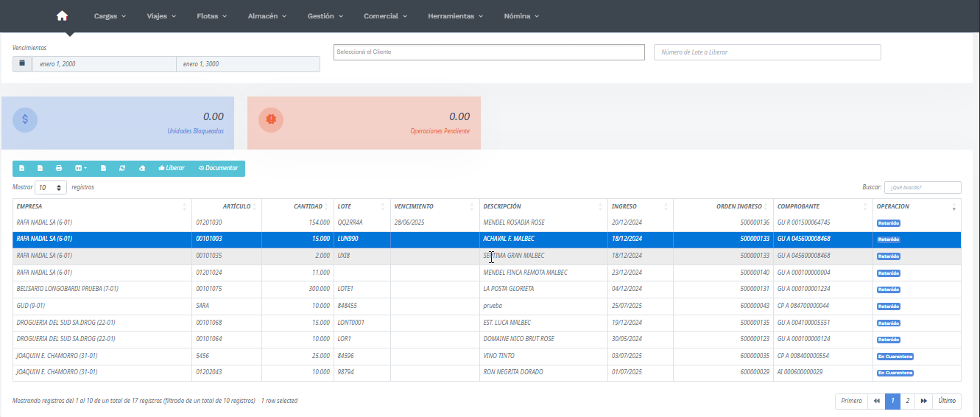Image resolution: width=980 pixels, height=417 pixels.
Task: Set end date field enero 1, 3000
Action: pos(248,64)
